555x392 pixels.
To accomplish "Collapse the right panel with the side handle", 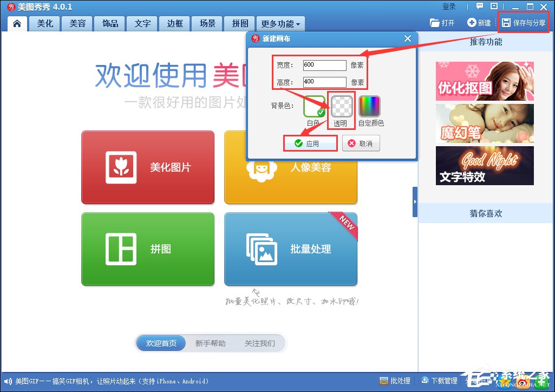I will [415, 201].
